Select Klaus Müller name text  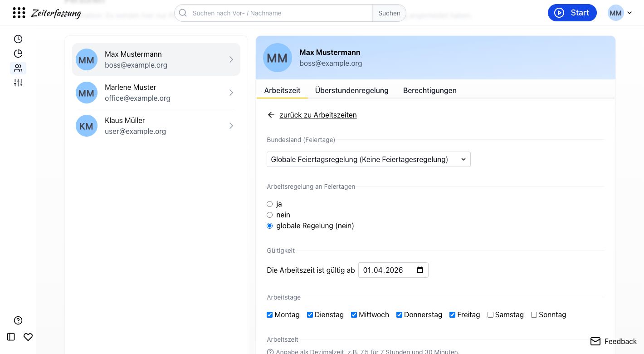pyautogui.click(x=125, y=120)
